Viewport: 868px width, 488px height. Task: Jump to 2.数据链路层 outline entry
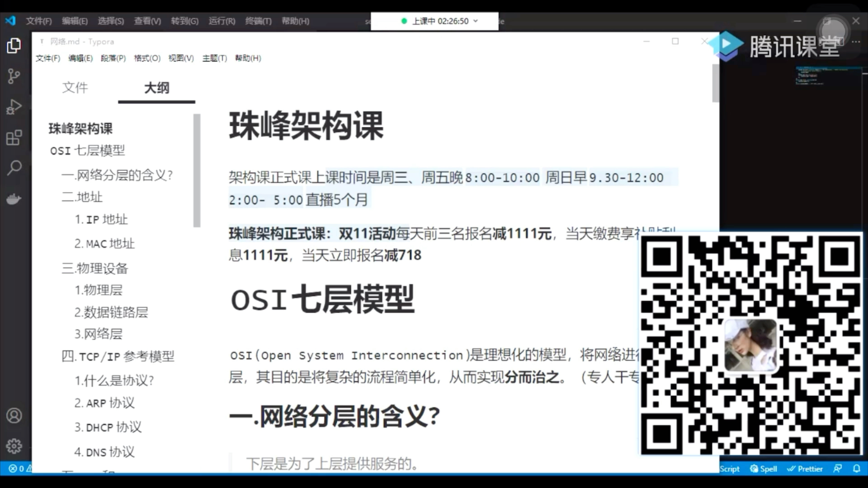[x=111, y=312]
